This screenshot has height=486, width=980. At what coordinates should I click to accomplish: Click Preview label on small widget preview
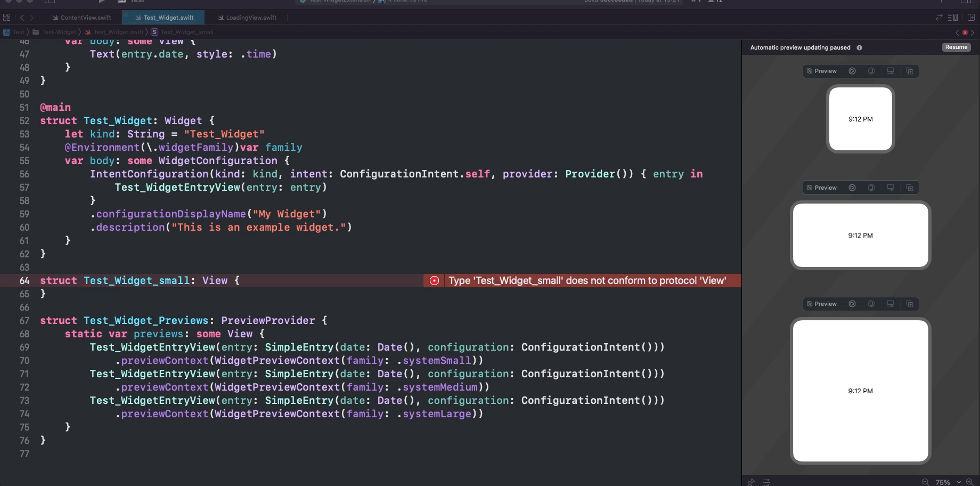coord(821,71)
